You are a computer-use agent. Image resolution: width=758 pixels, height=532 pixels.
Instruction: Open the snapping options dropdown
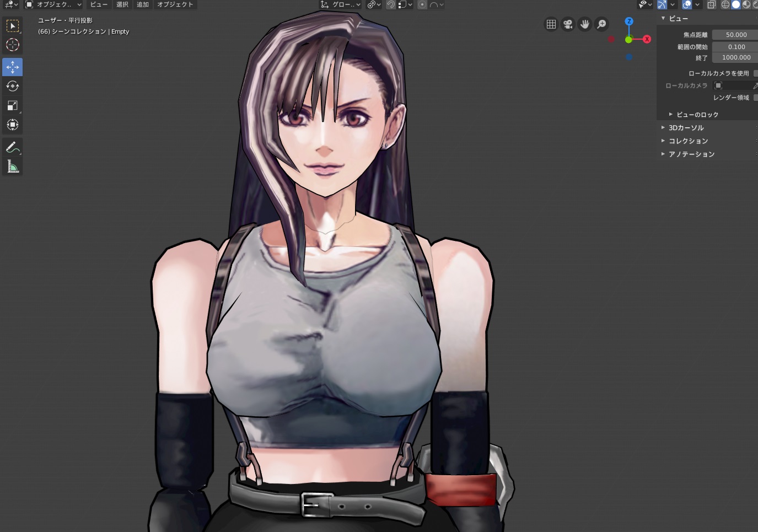coord(405,4)
